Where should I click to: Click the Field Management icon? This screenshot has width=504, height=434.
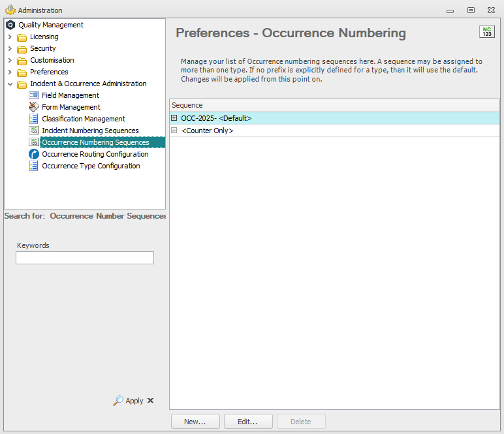point(33,95)
